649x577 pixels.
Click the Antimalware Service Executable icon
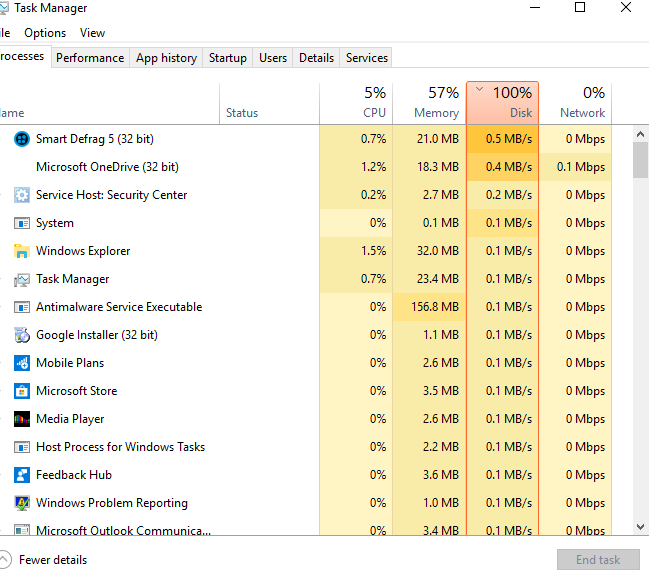(x=22, y=307)
